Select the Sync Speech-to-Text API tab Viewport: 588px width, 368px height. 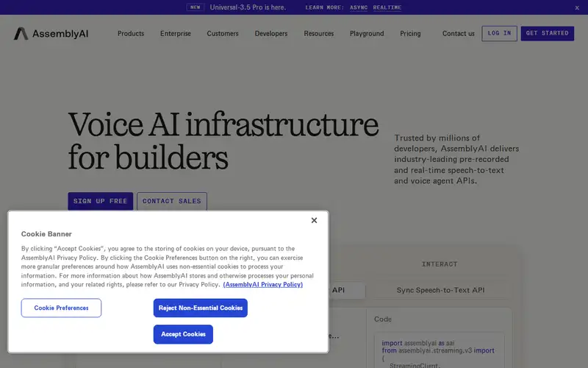click(440, 290)
